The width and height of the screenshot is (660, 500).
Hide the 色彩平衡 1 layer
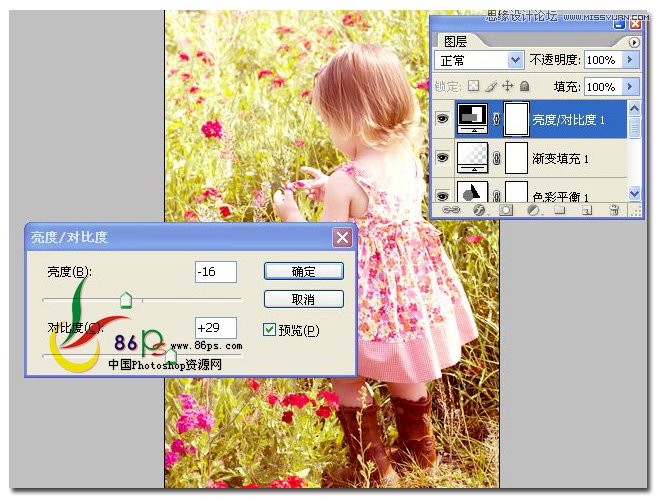pyautogui.click(x=442, y=196)
